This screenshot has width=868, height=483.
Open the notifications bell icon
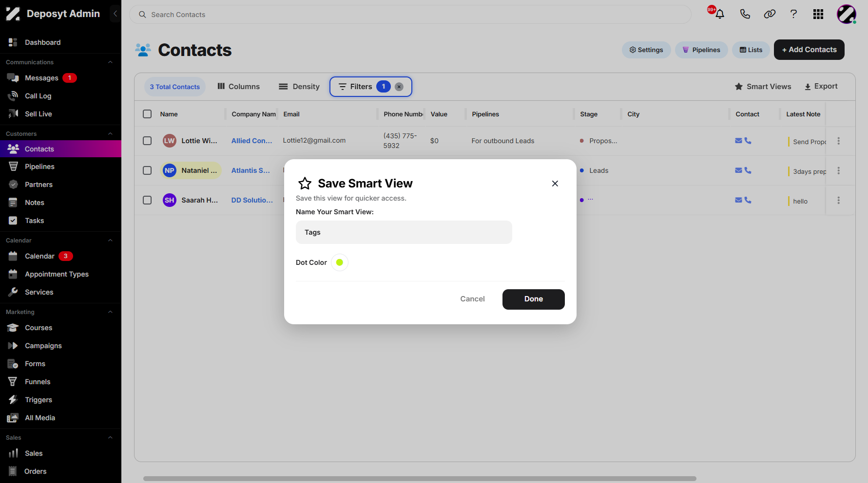coord(719,14)
